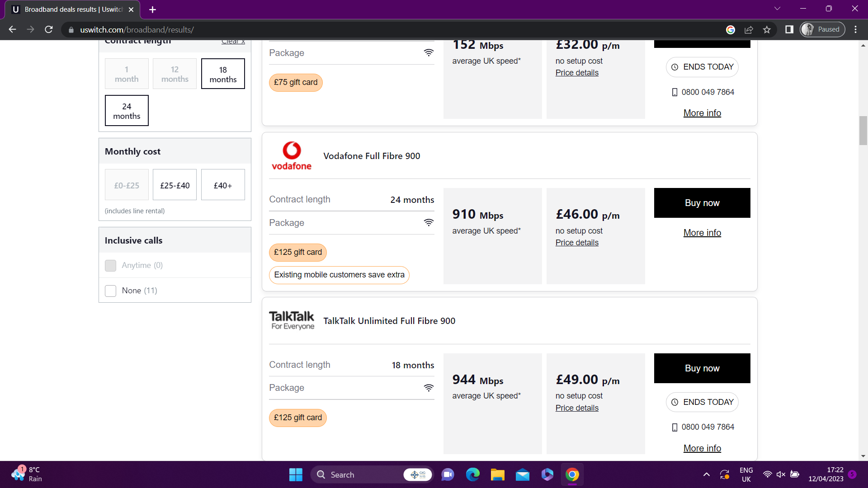Viewport: 868px width, 488px height.
Task: Open a new browser tab
Action: (152, 9)
